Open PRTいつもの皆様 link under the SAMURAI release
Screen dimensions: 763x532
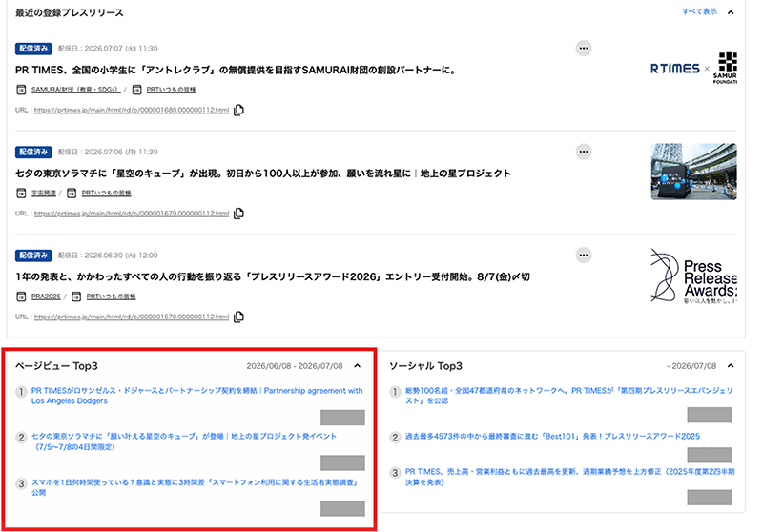click(172, 90)
